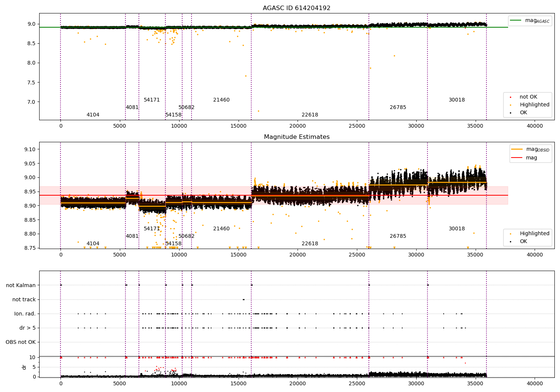
Task: Click the 'Ion. rad.' axis label
Action: (x=25, y=314)
